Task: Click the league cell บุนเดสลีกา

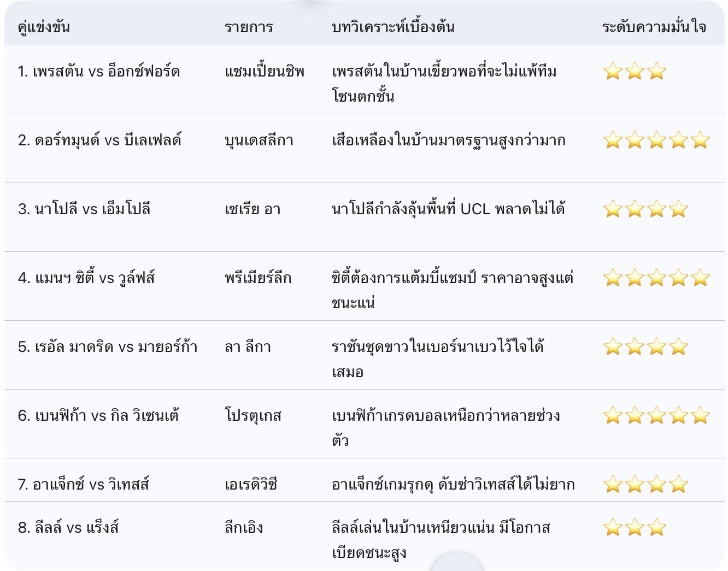Action: click(x=259, y=140)
